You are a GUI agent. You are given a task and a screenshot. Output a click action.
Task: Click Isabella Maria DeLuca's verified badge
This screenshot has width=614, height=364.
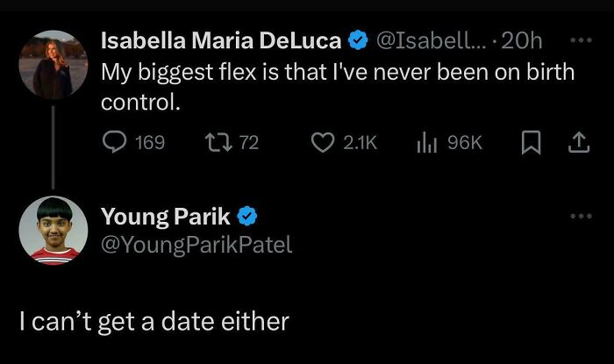coord(358,40)
